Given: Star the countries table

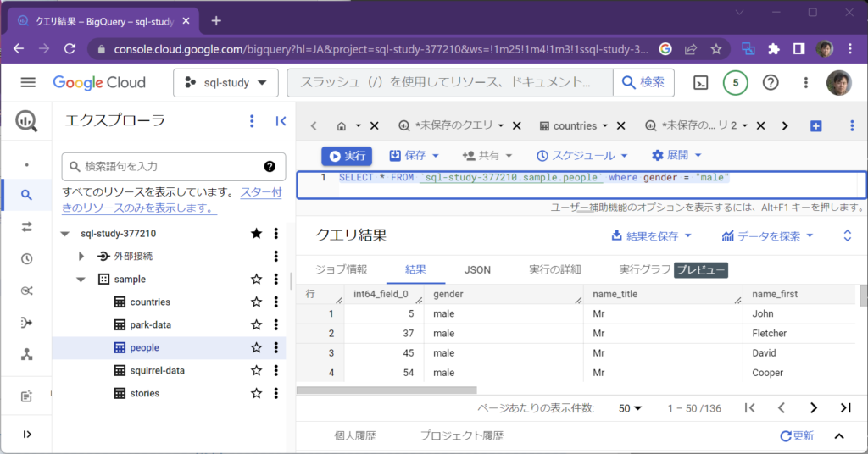Looking at the screenshot, I should pos(256,302).
